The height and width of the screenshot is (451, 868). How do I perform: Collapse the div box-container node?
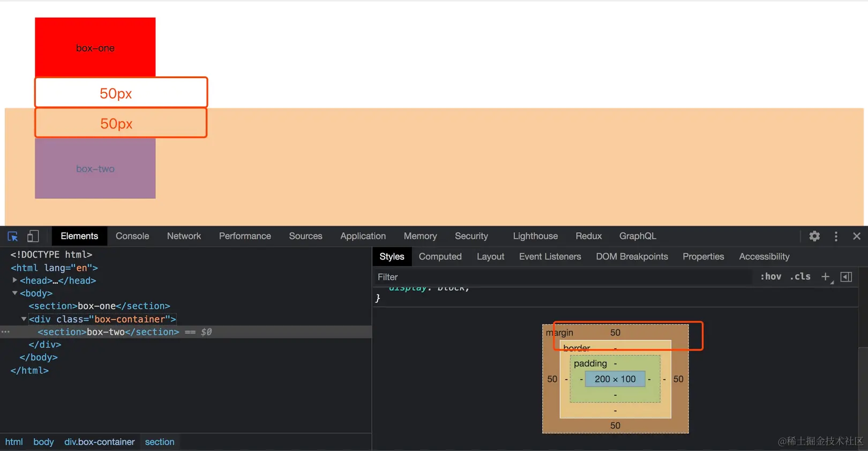[24, 319]
